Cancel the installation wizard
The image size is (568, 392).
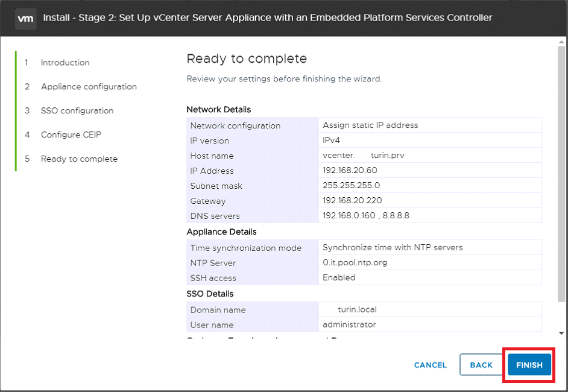click(x=431, y=365)
